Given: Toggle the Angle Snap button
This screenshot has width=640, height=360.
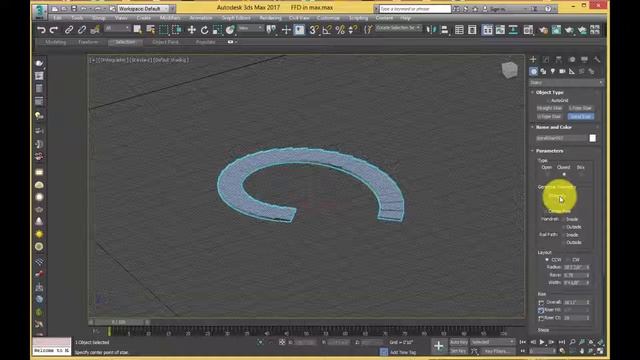Looking at the screenshot, I should 327,30.
